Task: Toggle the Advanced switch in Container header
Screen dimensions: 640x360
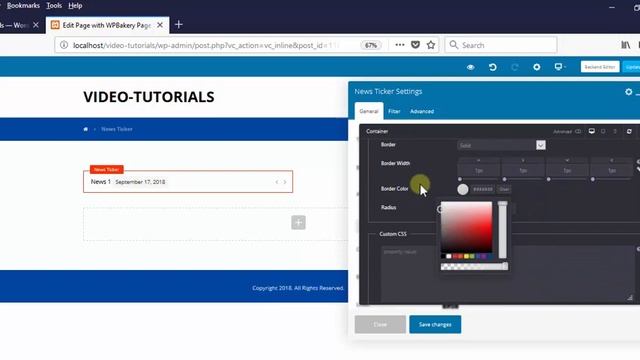Action: tap(578, 131)
